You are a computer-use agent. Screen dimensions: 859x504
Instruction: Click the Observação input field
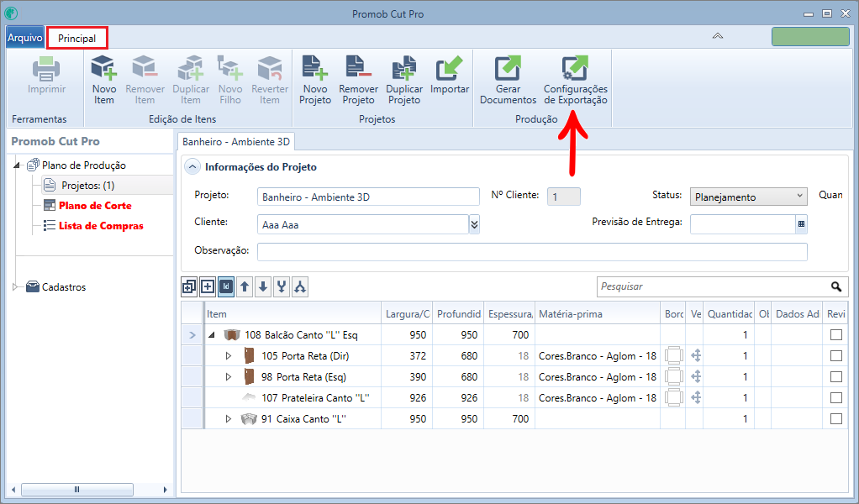tap(532, 252)
